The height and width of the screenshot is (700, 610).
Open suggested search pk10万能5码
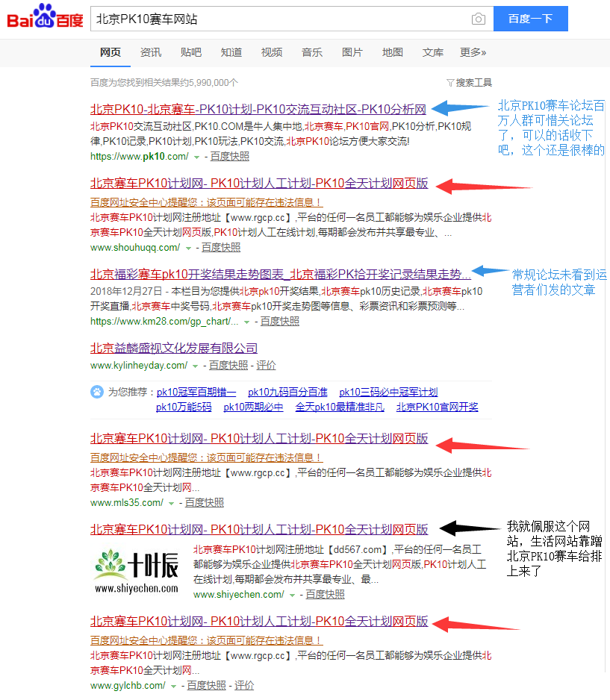pyautogui.click(x=184, y=407)
